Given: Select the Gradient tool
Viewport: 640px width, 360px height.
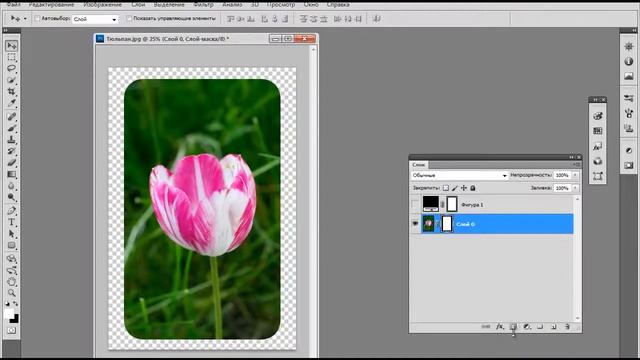Looking at the screenshot, I should coord(11,174).
